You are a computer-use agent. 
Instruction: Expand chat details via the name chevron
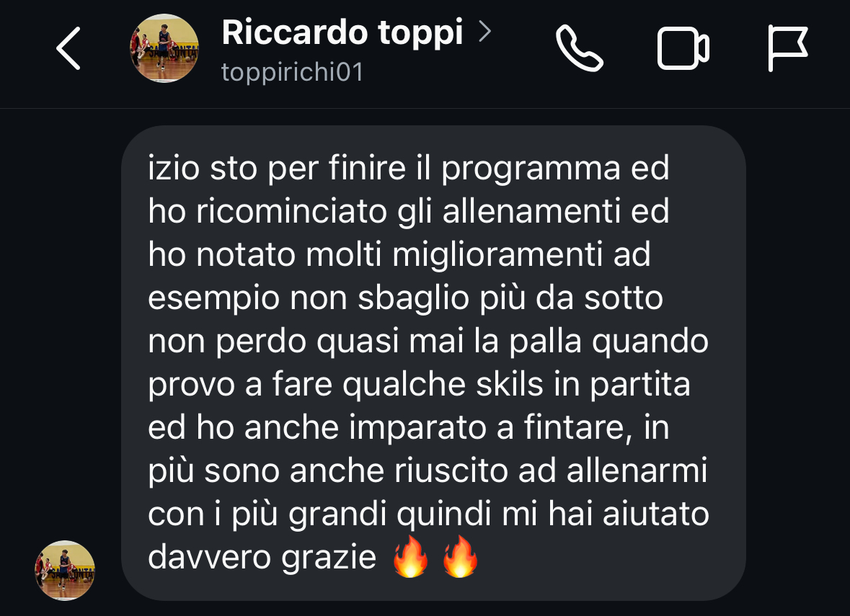click(x=484, y=32)
